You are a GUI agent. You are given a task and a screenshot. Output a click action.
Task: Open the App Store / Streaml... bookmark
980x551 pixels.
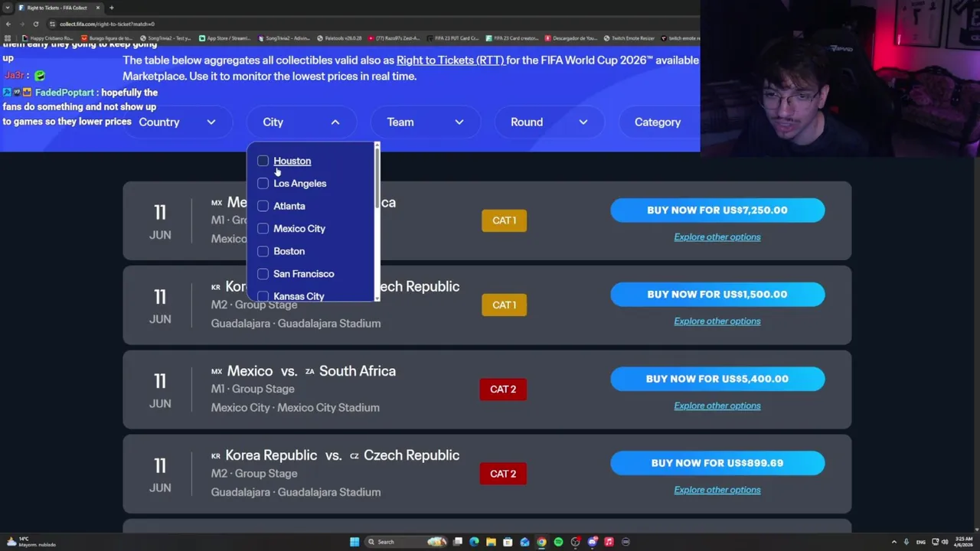pyautogui.click(x=224, y=38)
